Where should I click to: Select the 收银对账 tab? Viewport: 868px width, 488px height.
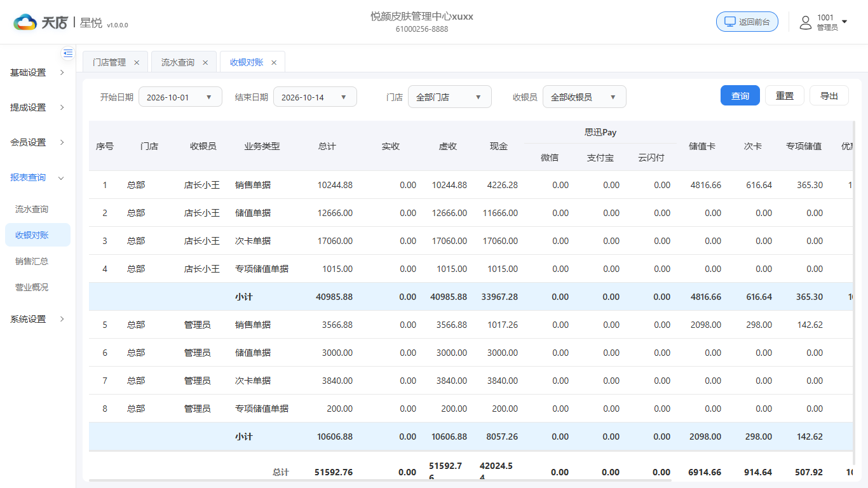coord(247,62)
